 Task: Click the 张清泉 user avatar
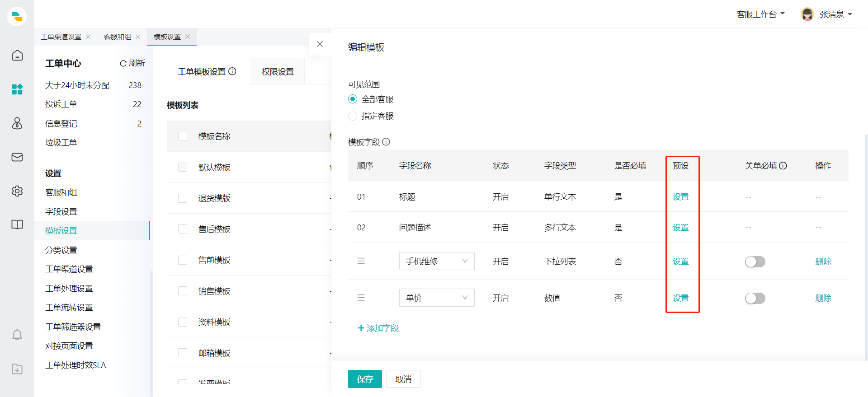coord(807,14)
